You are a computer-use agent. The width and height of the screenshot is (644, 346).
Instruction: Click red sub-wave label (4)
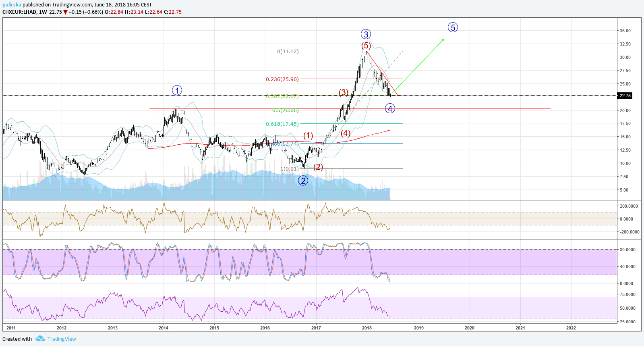346,133
